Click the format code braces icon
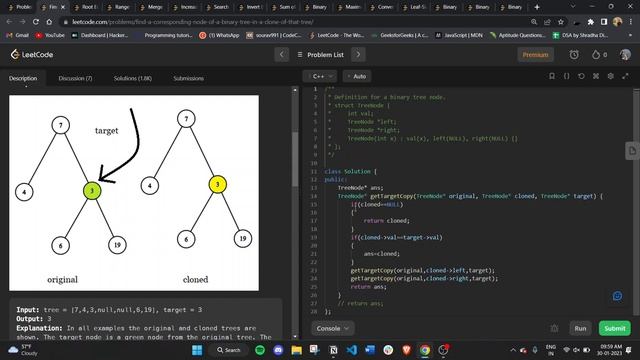 pyautogui.click(x=567, y=76)
